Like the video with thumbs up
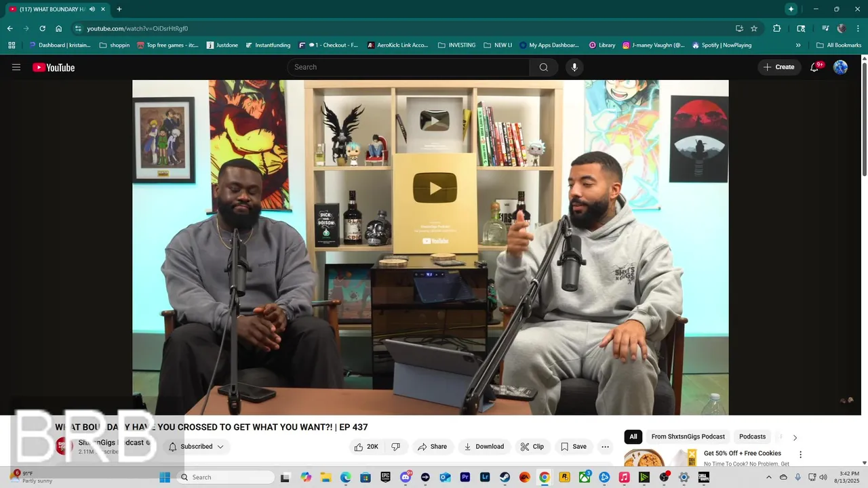 tap(366, 447)
